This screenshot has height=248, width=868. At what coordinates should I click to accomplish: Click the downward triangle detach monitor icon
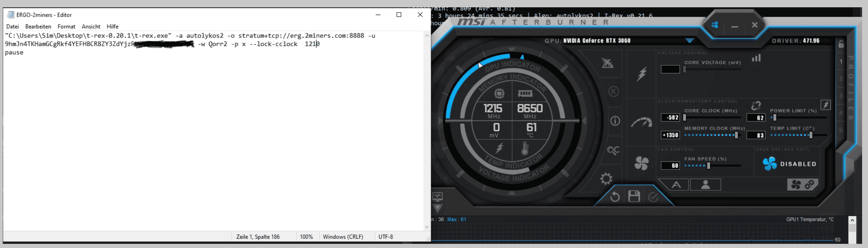click(x=437, y=208)
